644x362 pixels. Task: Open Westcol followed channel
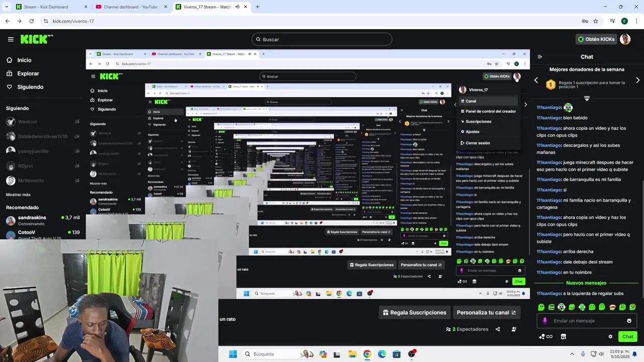point(43,122)
